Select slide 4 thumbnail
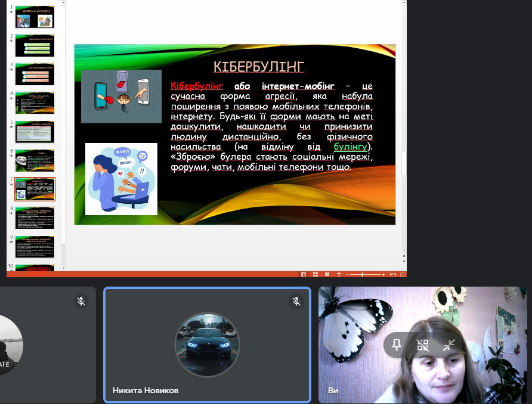 35,102
